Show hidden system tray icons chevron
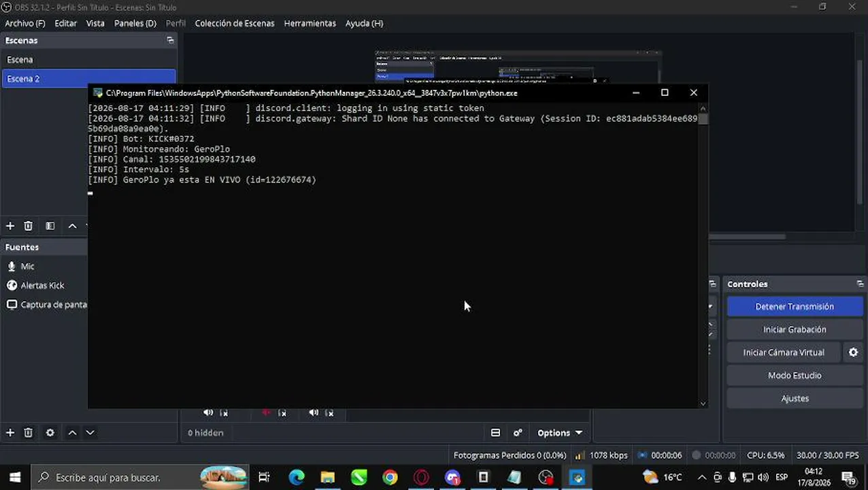868x490 pixels. point(702,478)
